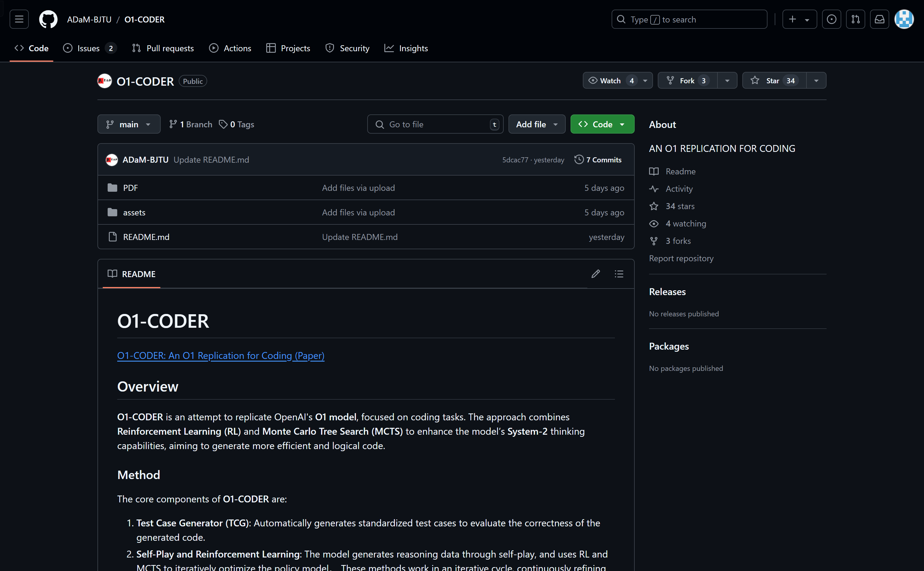The width and height of the screenshot is (924, 571).
Task: Open the notifications inbox icon
Action: [x=879, y=19]
